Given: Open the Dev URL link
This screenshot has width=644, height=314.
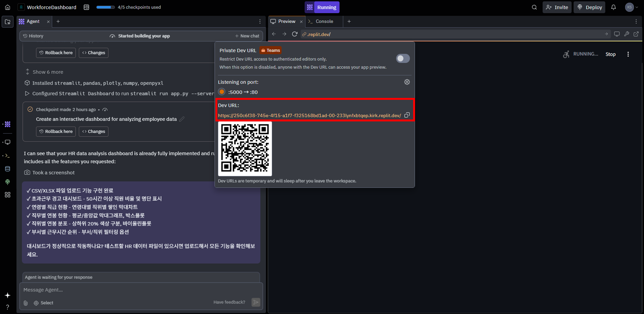Looking at the screenshot, I should (x=309, y=115).
